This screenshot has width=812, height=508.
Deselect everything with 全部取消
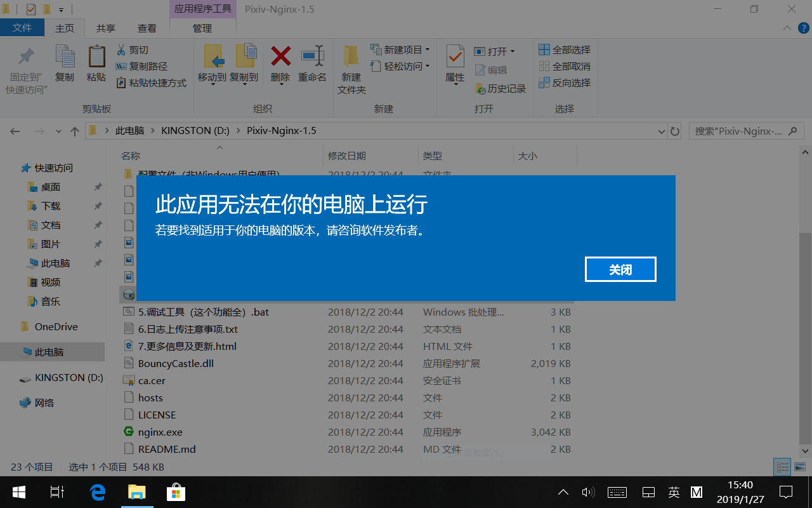565,67
